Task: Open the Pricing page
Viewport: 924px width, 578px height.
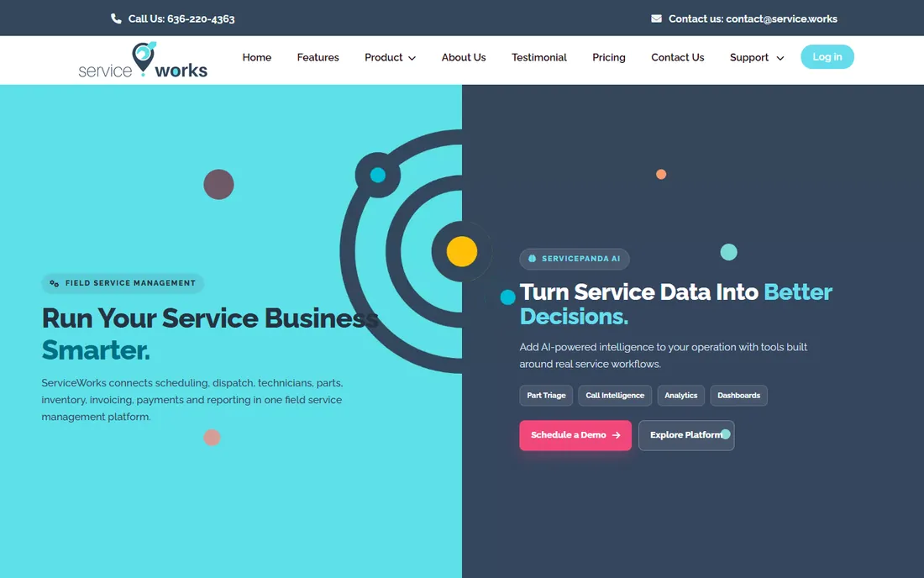Action: 609,57
